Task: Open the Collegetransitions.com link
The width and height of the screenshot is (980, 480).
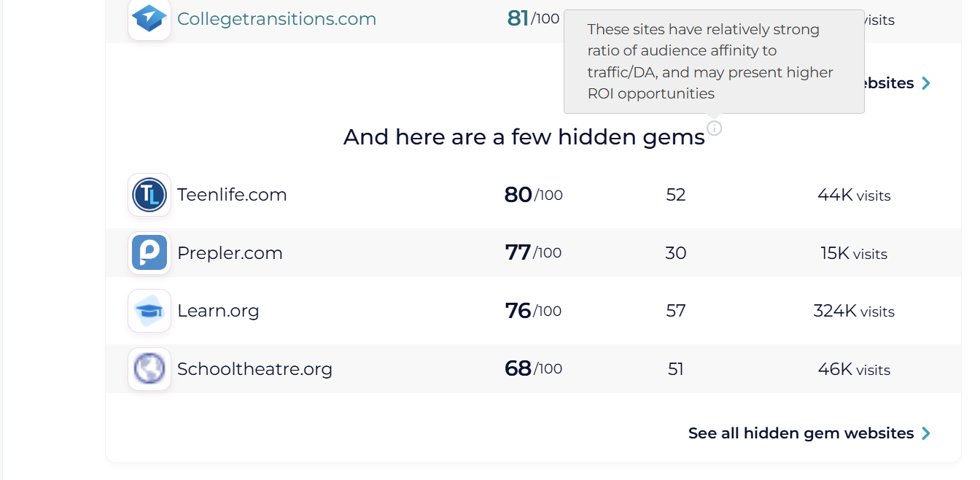Action: tap(276, 19)
